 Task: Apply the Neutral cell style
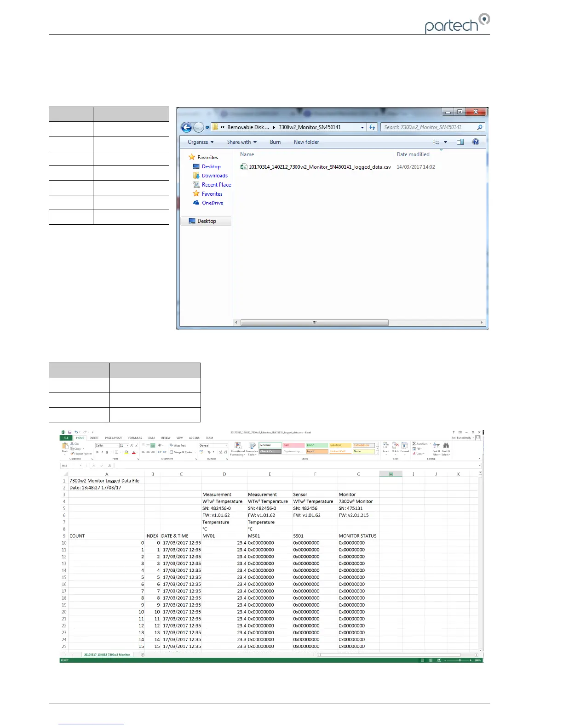(x=340, y=445)
